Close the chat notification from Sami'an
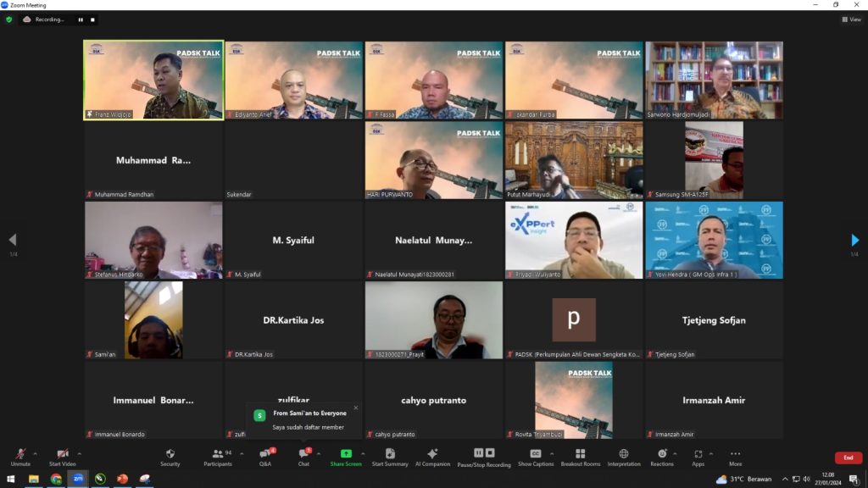Image resolution: width=868 pixels, height=488 pixels. pyautogui.click(x=356, y=408)
